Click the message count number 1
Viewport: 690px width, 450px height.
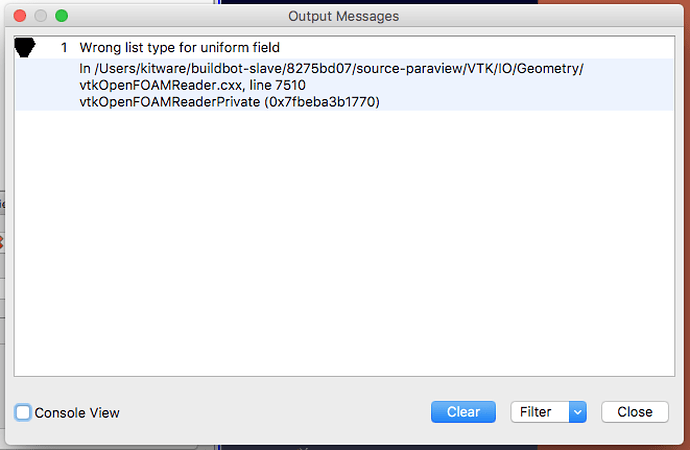(x=64, y=48)
